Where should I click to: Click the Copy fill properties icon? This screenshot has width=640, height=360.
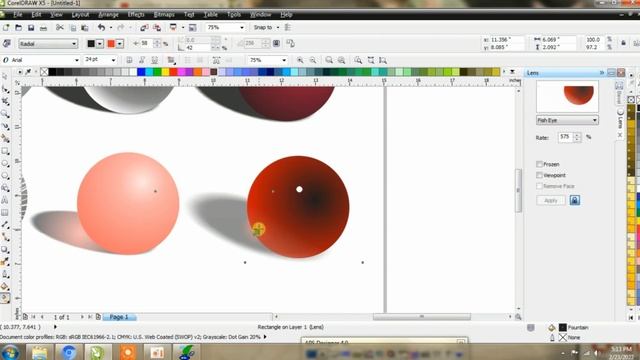290,43
